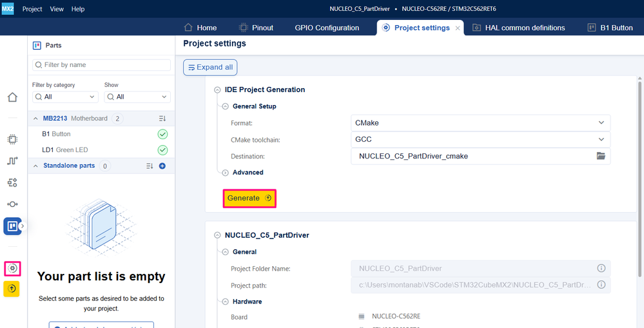644x328 pixels.
Task: Select LD1 Green LED in parts list
Action: pyautogui.click(x=101, y=150)
